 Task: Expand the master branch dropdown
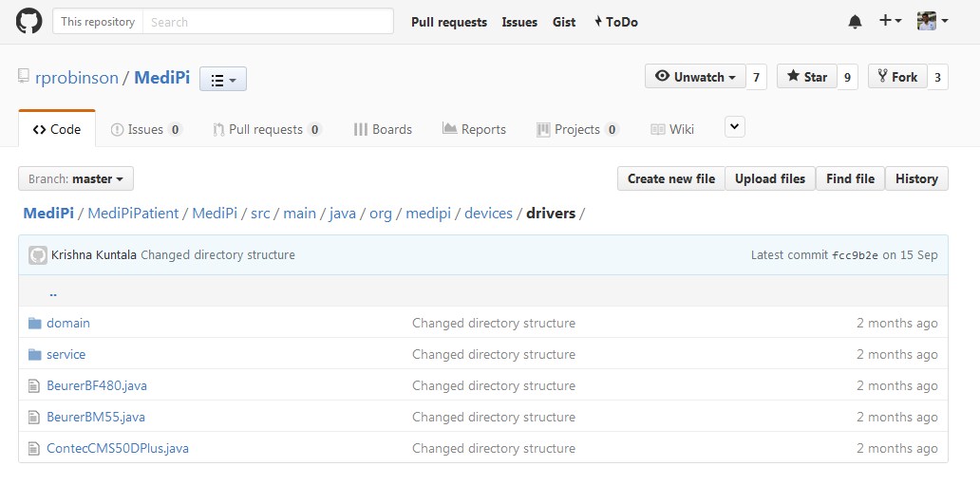76,179
